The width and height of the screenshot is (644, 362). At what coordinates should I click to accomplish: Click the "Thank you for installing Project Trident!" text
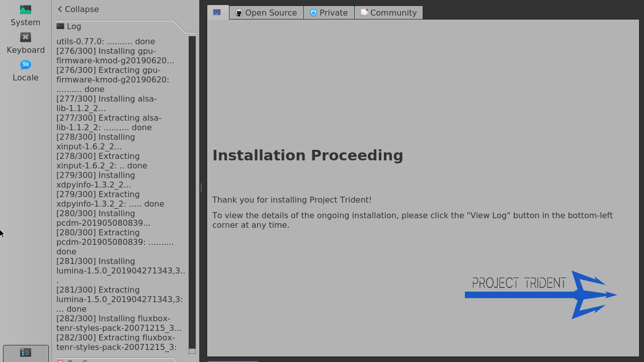pyautogui.click(x=292, y=200)
